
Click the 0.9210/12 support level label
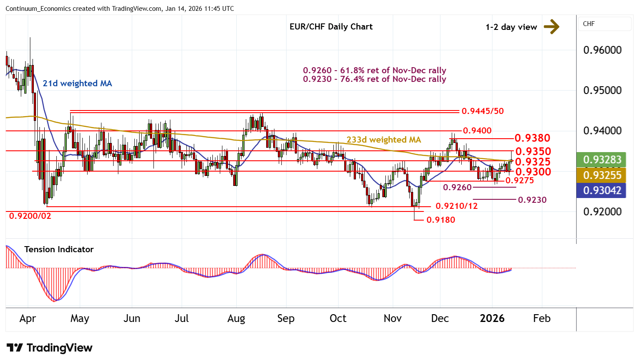click(456, 206)
